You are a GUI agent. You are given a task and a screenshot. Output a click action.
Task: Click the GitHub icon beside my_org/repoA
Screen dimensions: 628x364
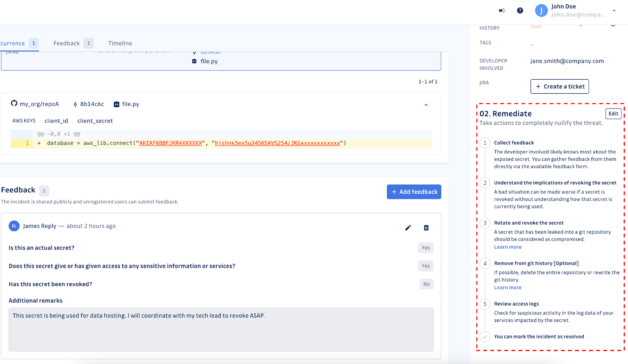[x=14, y=104]
